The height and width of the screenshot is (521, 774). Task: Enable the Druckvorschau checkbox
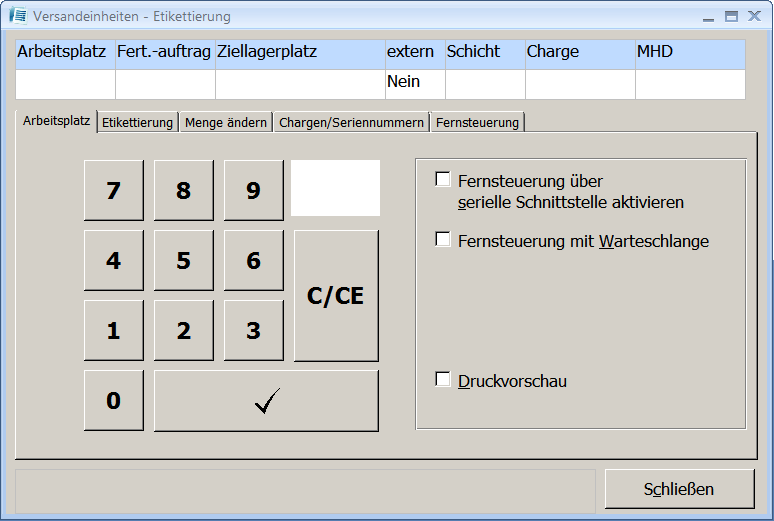(443, 380)
